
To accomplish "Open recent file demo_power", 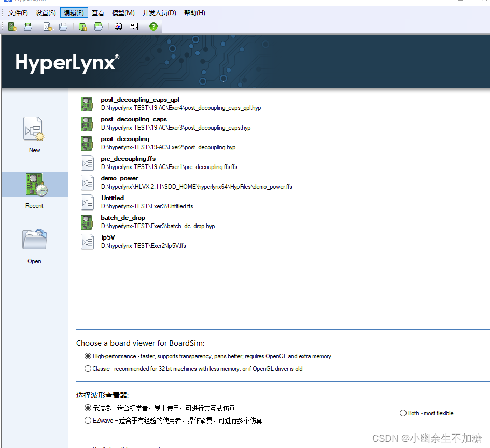I will tap(119, 178).
